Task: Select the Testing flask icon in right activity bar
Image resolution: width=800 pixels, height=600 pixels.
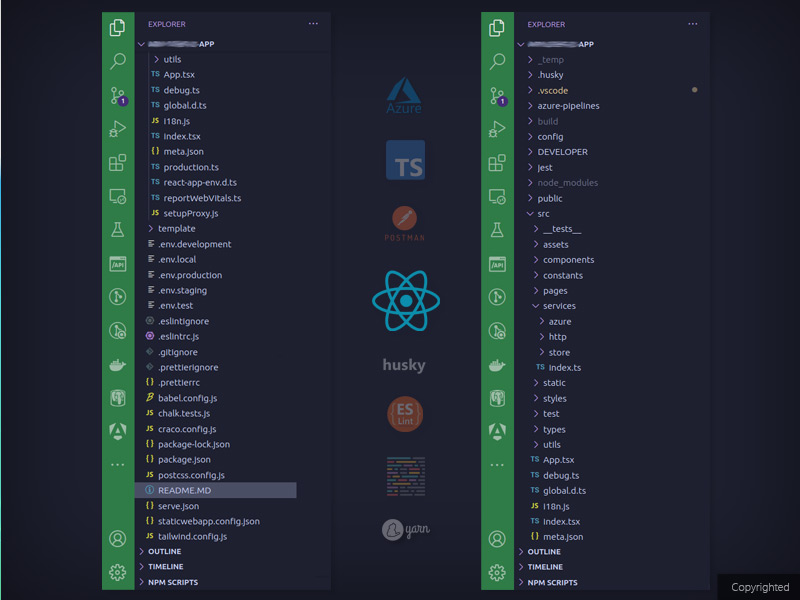Action: coord(497,230)
